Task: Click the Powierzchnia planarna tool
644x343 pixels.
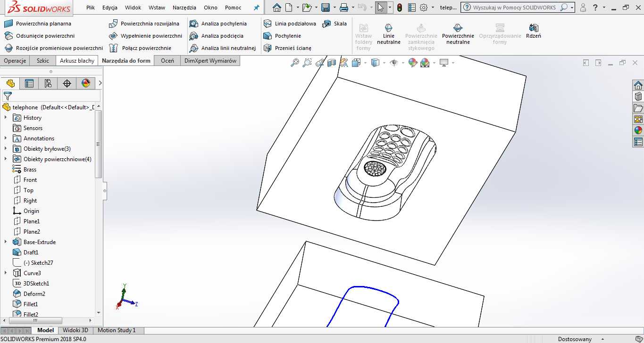Action: [x=38, y=24]
